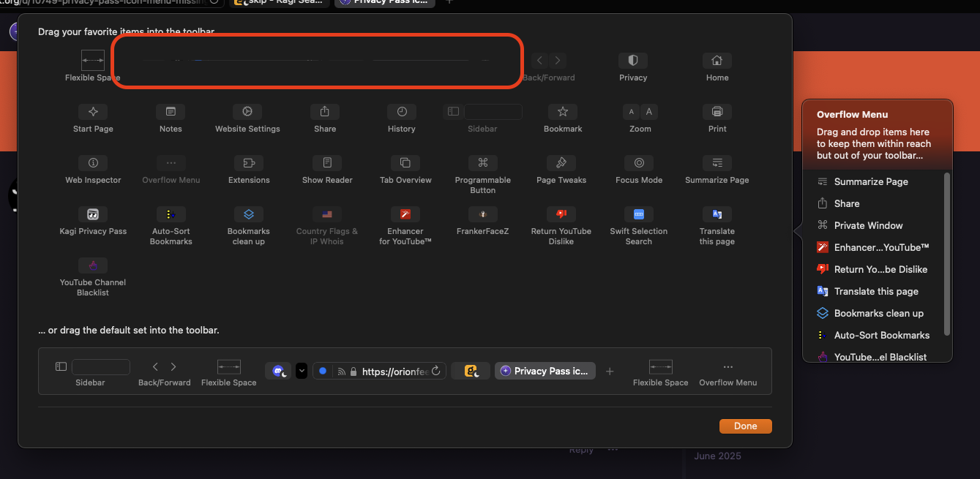Select the Website Settings icon
Viewport: 980px width, 479px height.
247,112
